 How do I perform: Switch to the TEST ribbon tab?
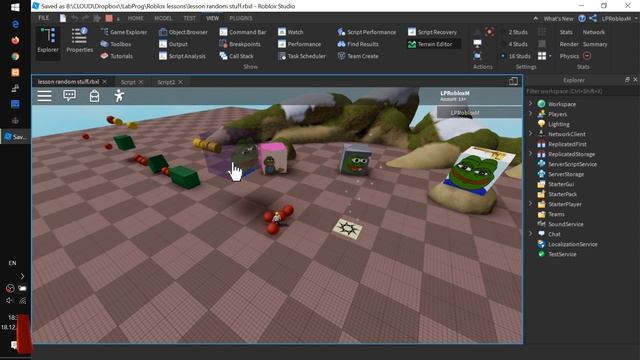(189, 18)
